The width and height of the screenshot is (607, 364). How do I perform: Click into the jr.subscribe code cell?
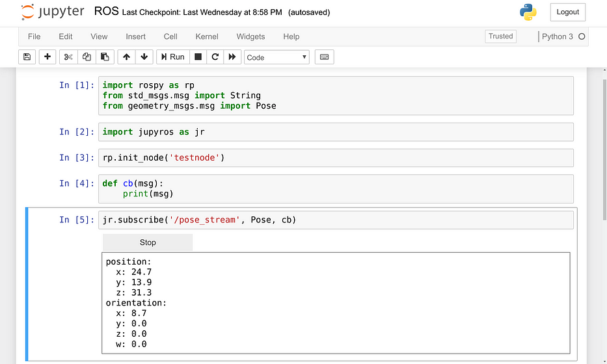[x=390, y=220]
